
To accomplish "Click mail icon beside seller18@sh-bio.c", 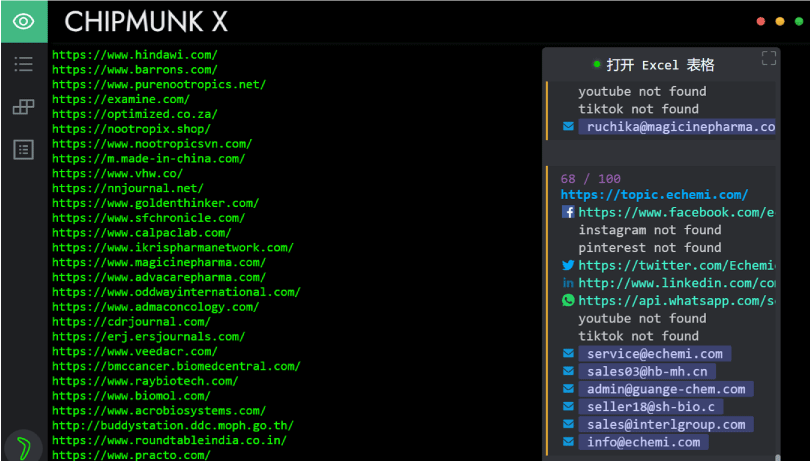I will pos(568,407).
